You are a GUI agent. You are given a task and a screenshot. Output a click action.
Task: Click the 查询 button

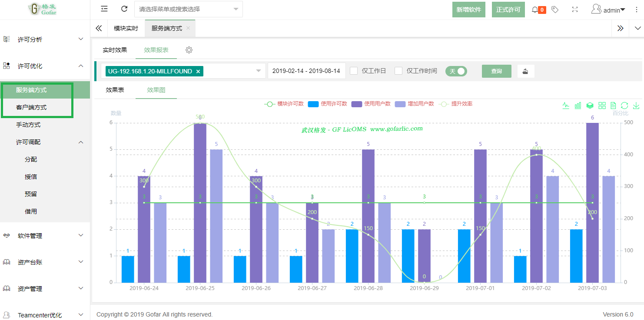(x=496, y=71)
